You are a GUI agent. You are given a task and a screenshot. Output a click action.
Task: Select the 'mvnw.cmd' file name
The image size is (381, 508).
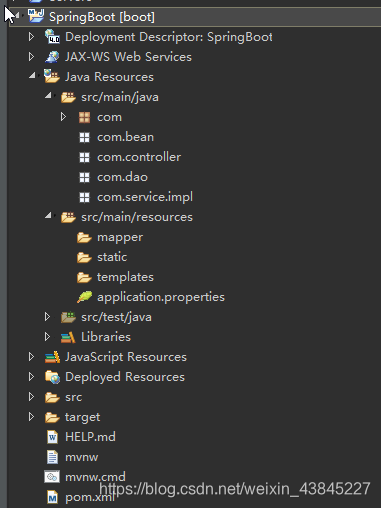(95, 477)
